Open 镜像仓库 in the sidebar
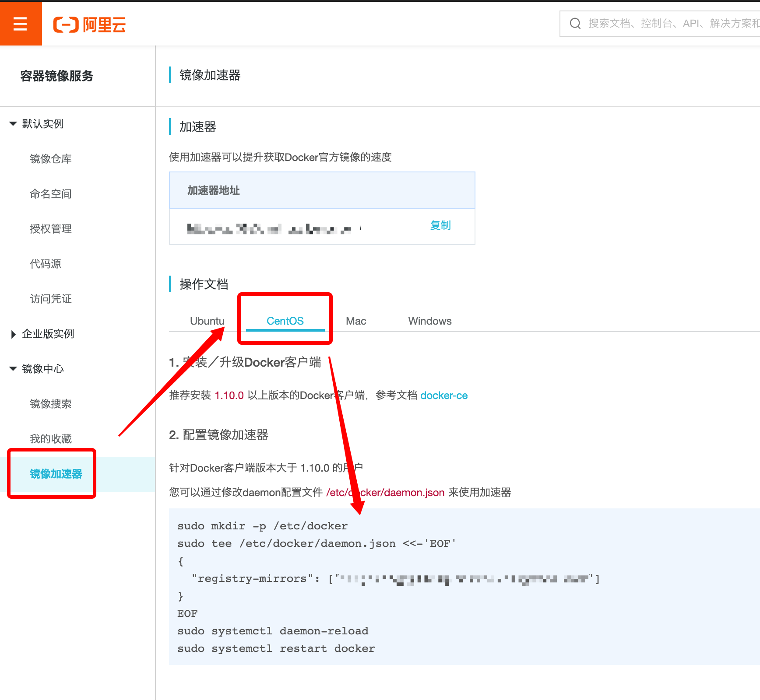Screen dimensions: 760x700 (x=51, y=159)
